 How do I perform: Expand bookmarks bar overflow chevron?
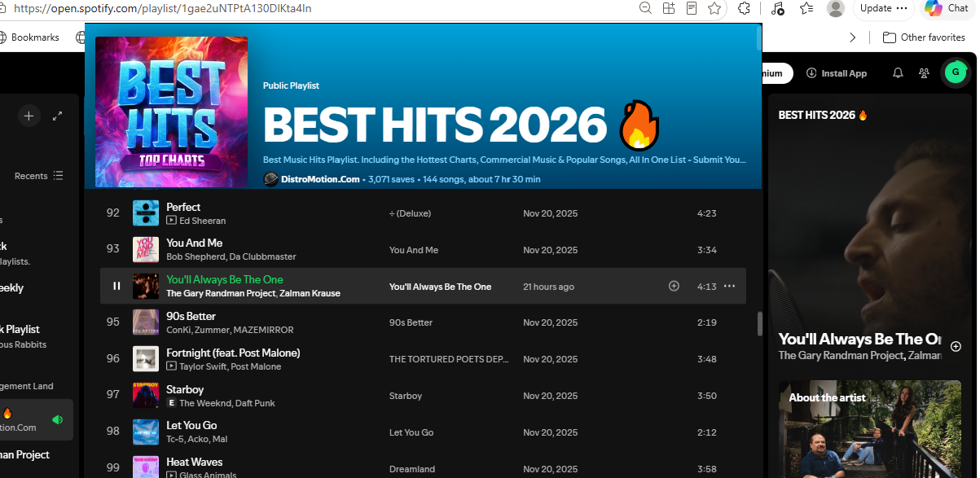853,37
